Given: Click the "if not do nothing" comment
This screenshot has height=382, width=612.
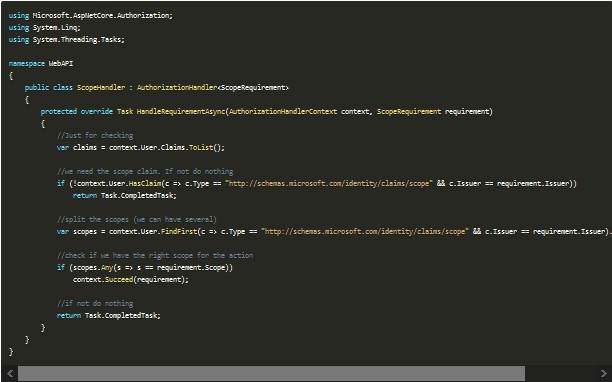Looking at the screenshot, I should [x=95, y=303].
